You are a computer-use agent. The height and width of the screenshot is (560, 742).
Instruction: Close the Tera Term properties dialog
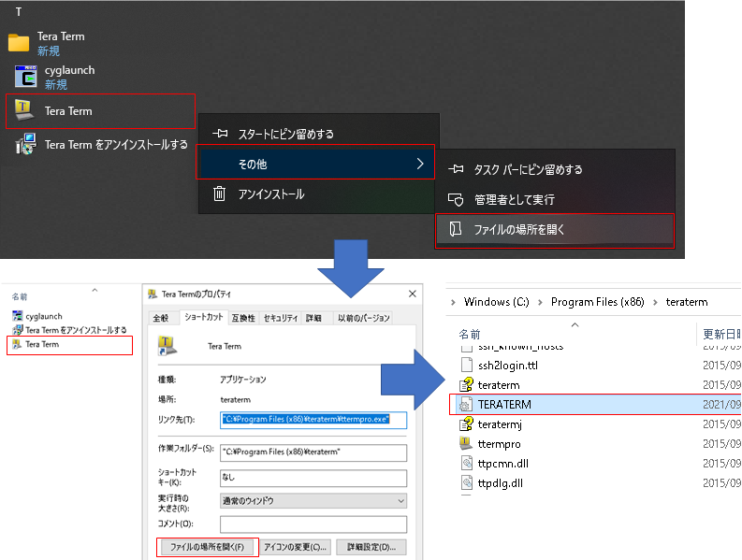pyautogui.click(x=412, y=294)
